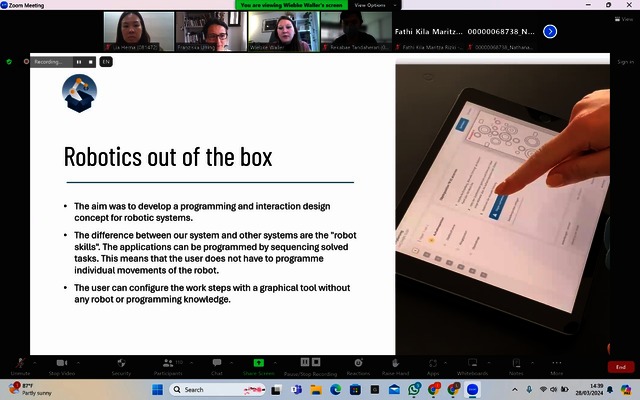Open the Windows Start menu

[158, 390]
